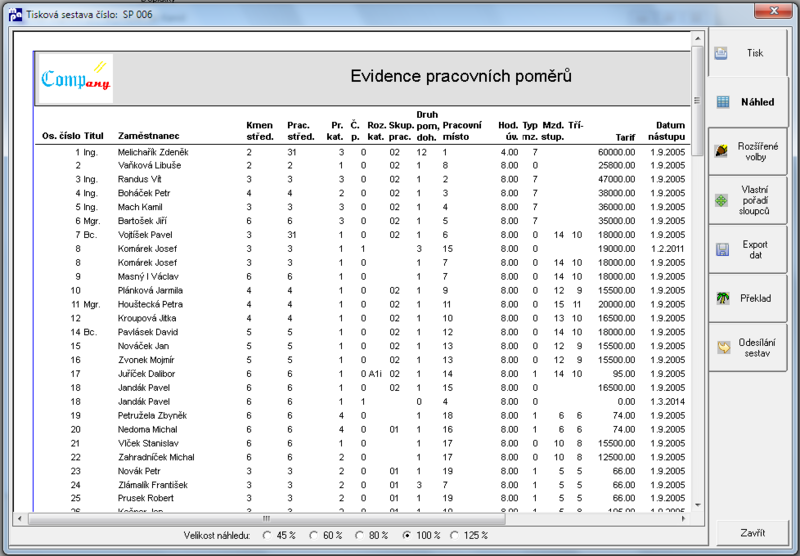Click employee name Vojtíšek Pavel
This screenshot has height=556, width=800.
145,235
